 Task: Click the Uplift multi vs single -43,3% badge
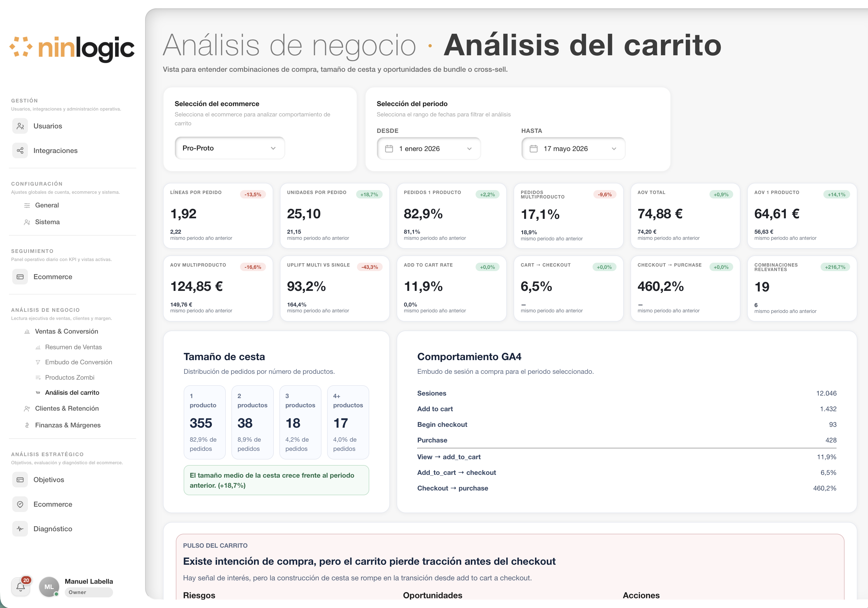tap(369, 267)
